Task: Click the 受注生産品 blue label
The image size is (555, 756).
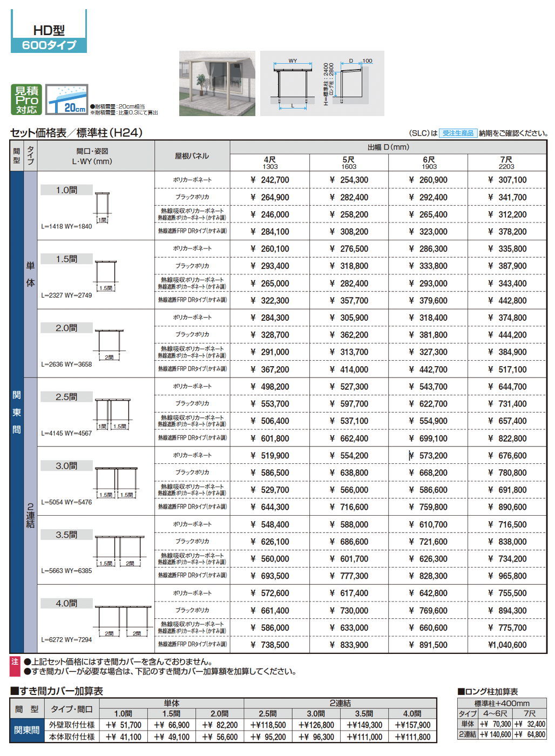Action: [458, 133]
